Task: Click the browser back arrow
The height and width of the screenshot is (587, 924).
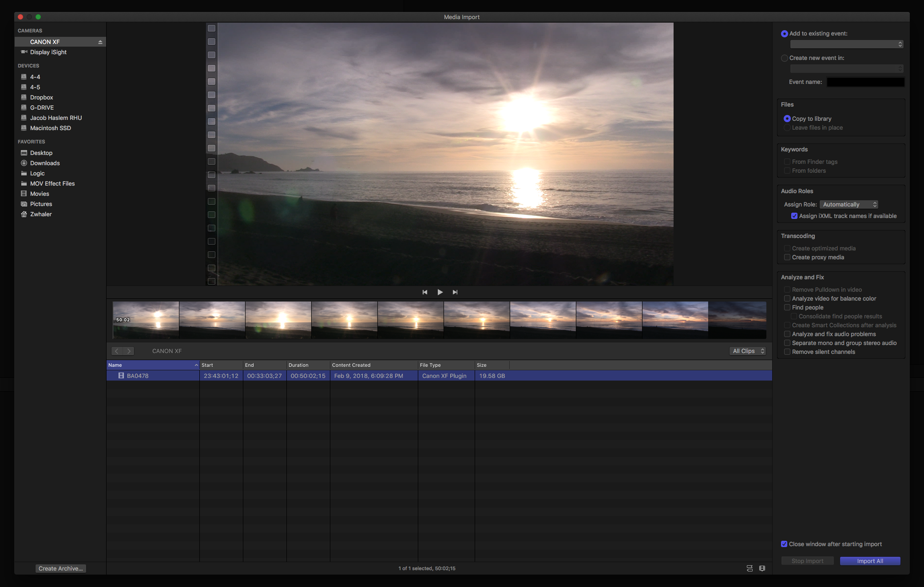Action: [117, 351]
